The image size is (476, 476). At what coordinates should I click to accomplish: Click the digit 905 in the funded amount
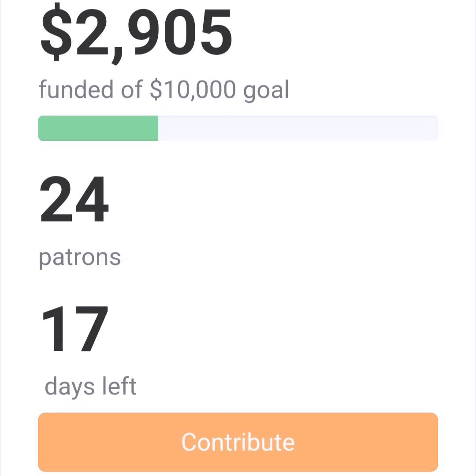point(180,33)
